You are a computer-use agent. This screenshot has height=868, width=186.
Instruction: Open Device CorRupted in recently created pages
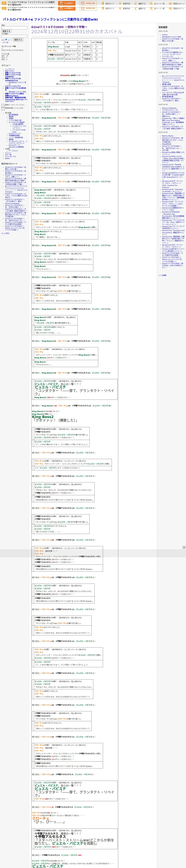click(x=12, y=204)
